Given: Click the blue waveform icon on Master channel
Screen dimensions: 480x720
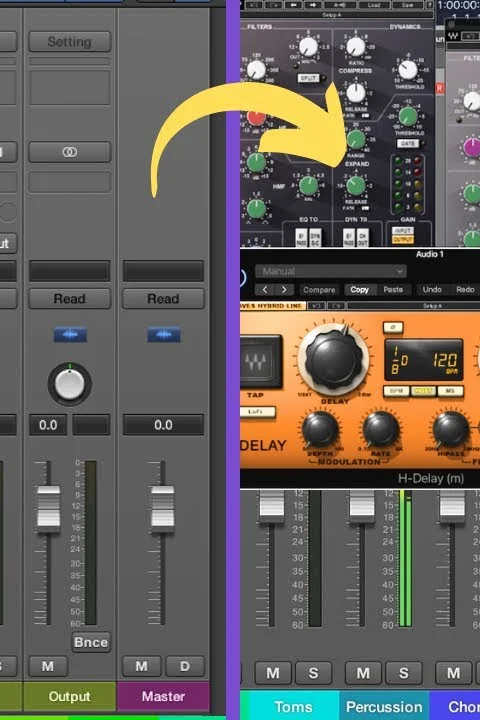Looking at the screenshot, I should click(164, 335).
